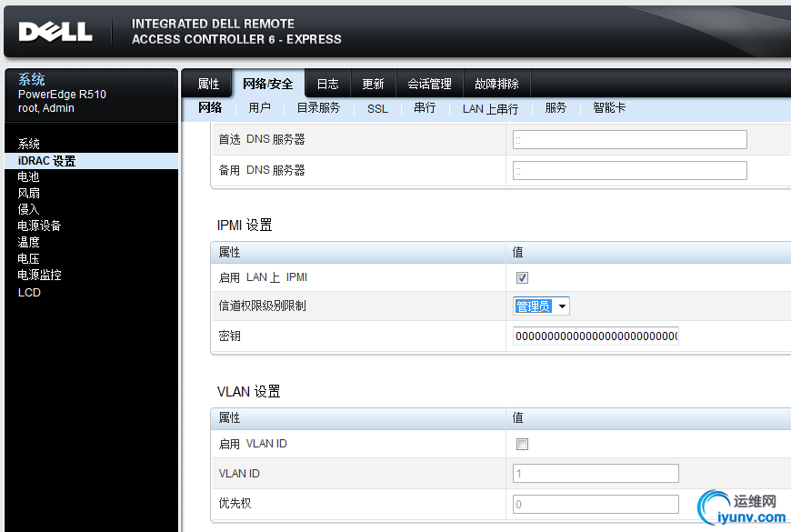Click the 属性 column header in VLAN table
This screenshot has height=532, width=791.
tap(229, 417)
